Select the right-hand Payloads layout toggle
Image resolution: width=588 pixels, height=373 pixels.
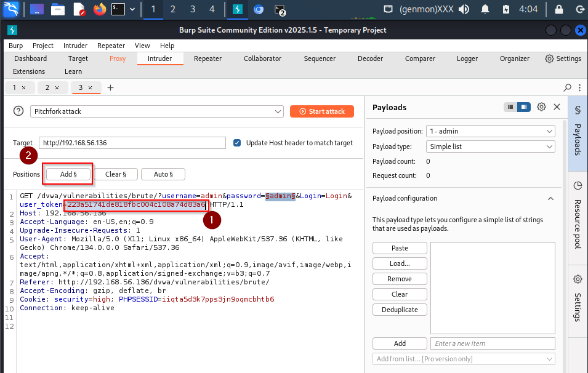(x=524, y=107)
